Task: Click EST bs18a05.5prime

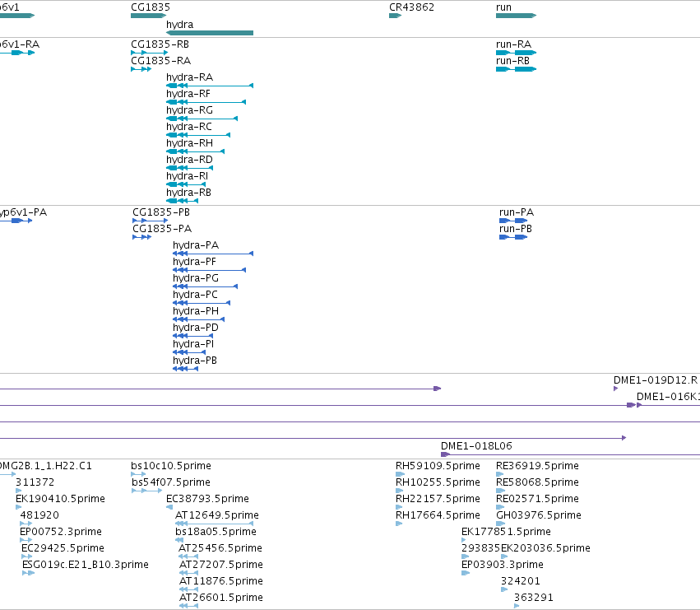Action: (x=216, y=533)
